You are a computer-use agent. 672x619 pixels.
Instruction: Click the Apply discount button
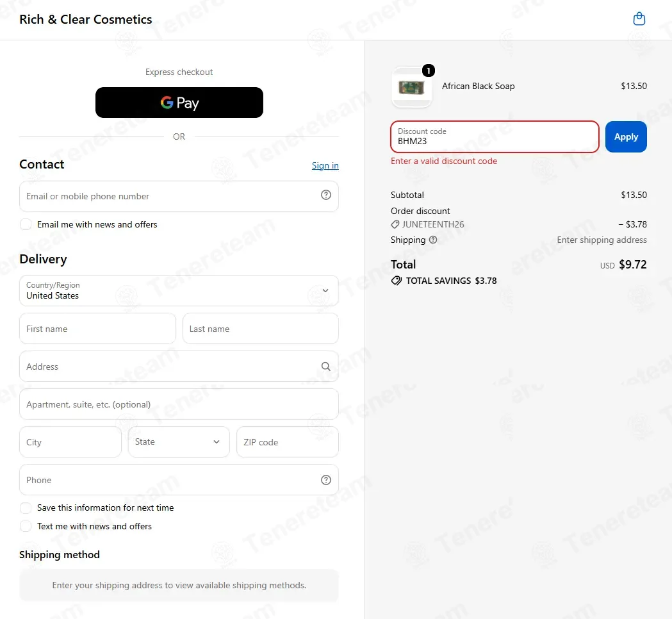[626, 136]
